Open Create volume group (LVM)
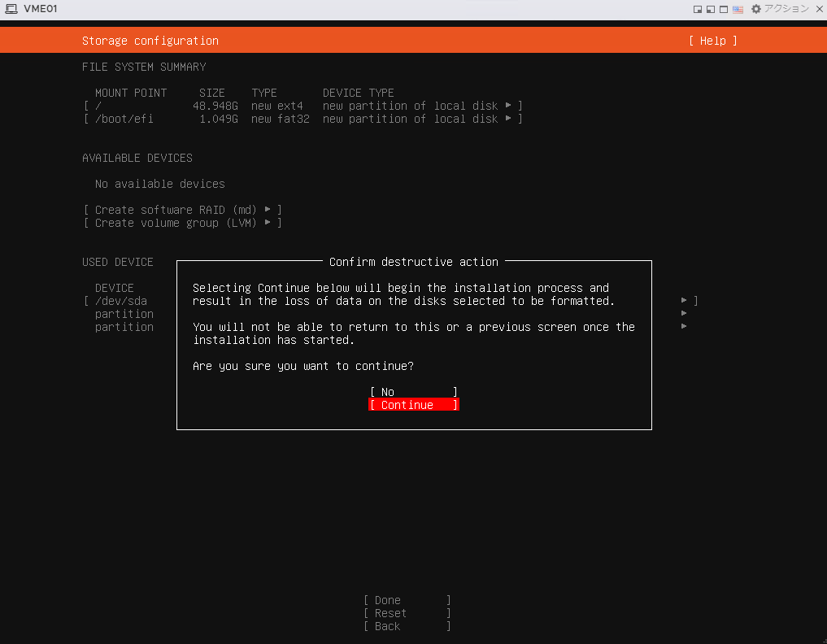 [x=182, y=223]
